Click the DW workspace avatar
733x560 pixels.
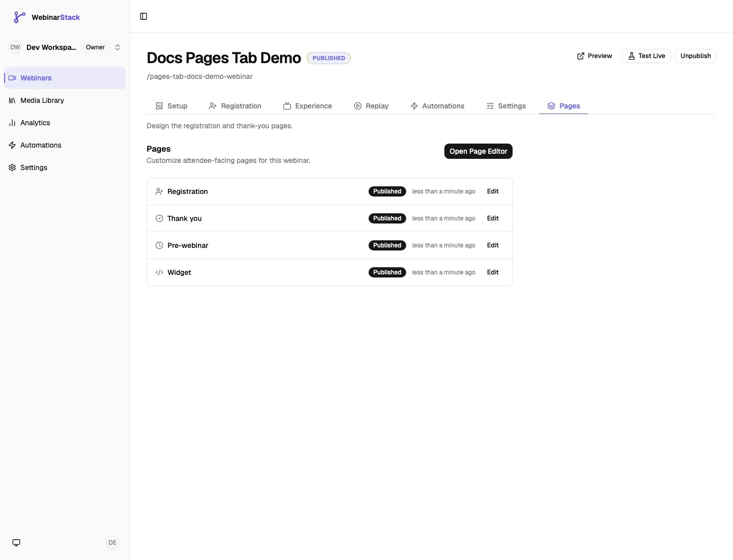[x=15, y=47]
